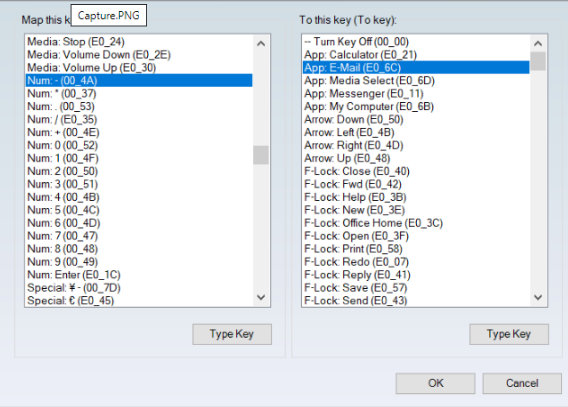
Task: Confirm mapping with the OK button
Action: click(x=435, y=383)
